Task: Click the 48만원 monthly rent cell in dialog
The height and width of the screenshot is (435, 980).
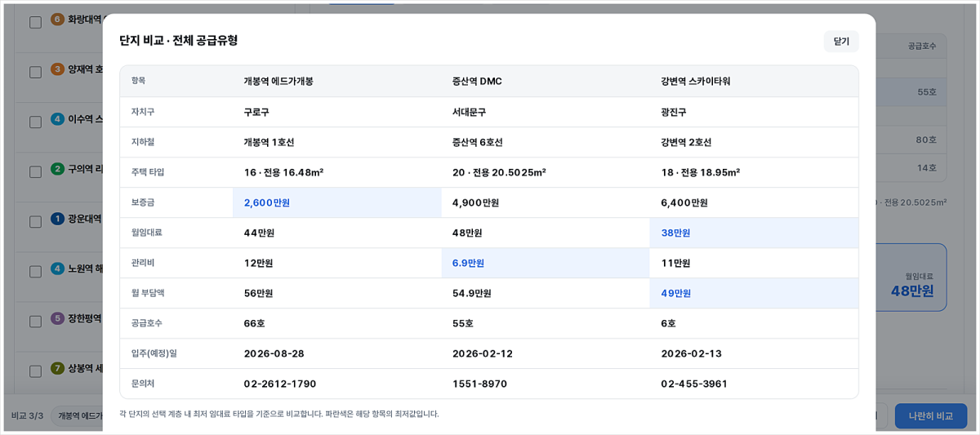Action: coord(467,233)
